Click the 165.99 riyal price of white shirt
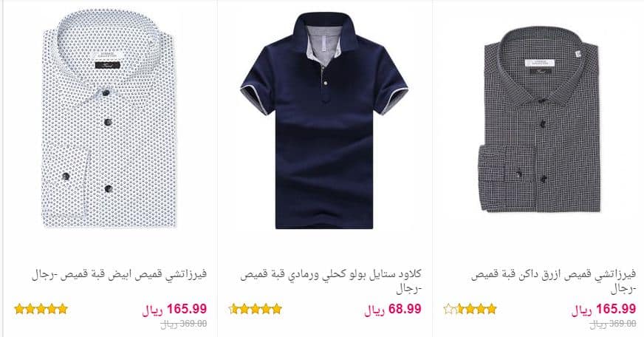Screen dimensions: 644x337 174,309
